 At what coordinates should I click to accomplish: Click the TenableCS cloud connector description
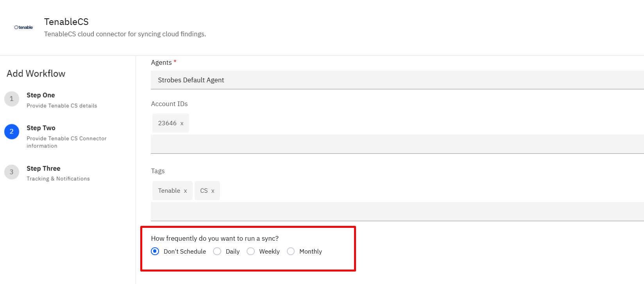click(x=125, y=34)
